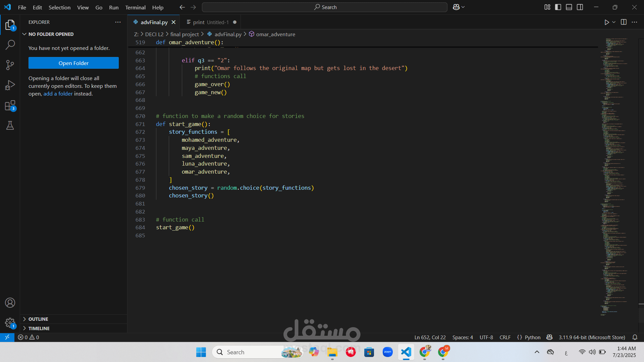Expand the TIMELINE section
Screen dimensions: 644x362
click(39, 328)
